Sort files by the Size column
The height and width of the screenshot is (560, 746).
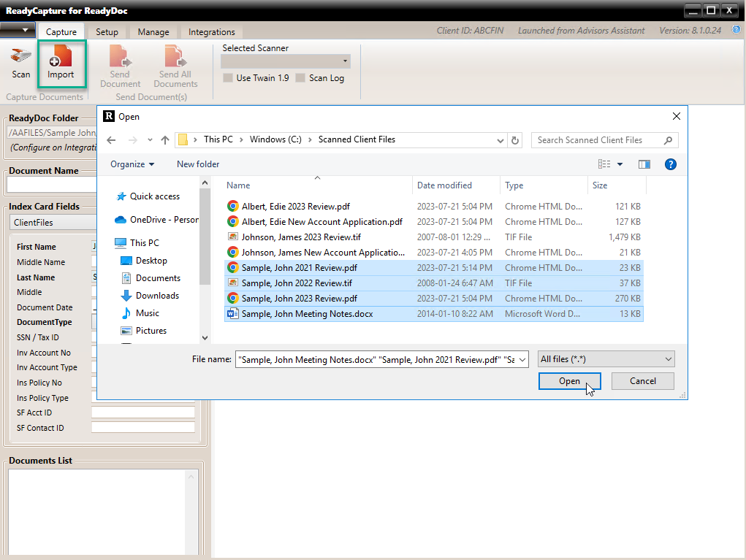click(x=617, y=185)
